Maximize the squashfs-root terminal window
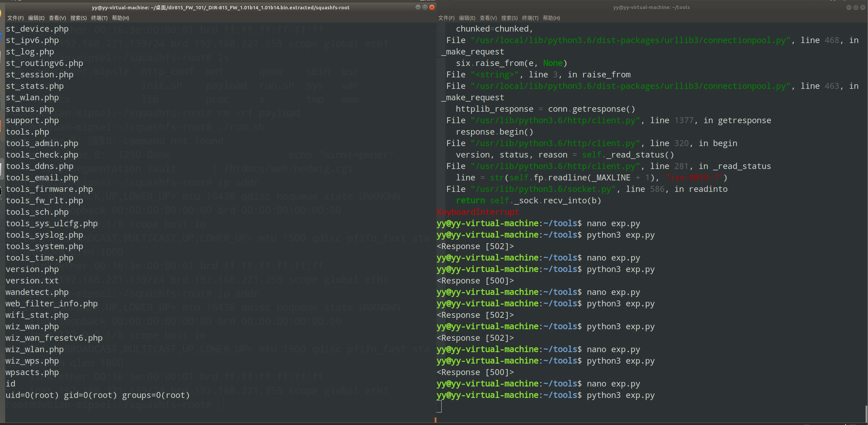Viewport: 868px width, 425px height. click(425, 7)
